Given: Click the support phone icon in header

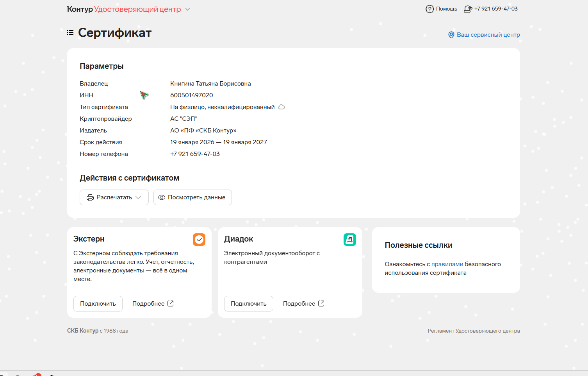Looking at the screenshot, I should click(x=468, y=9).
